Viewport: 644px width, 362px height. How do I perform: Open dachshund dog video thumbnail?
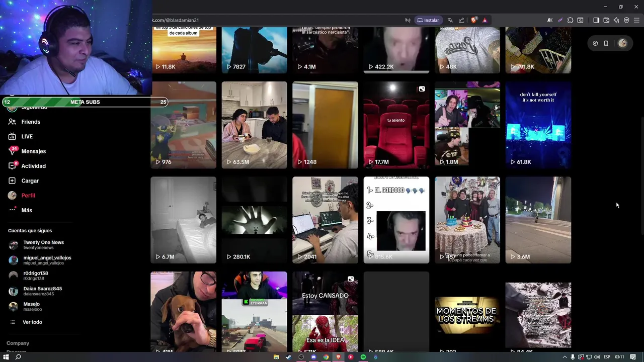click(x=184, y=312)
